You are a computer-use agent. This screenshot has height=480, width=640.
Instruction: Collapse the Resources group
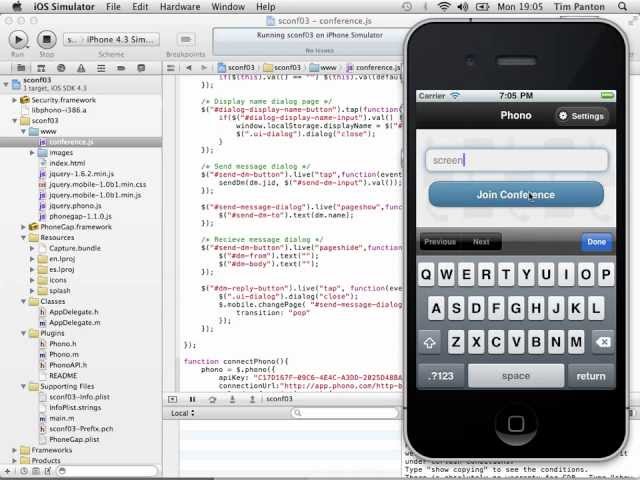pyautogui.click(x=23, y=238)
